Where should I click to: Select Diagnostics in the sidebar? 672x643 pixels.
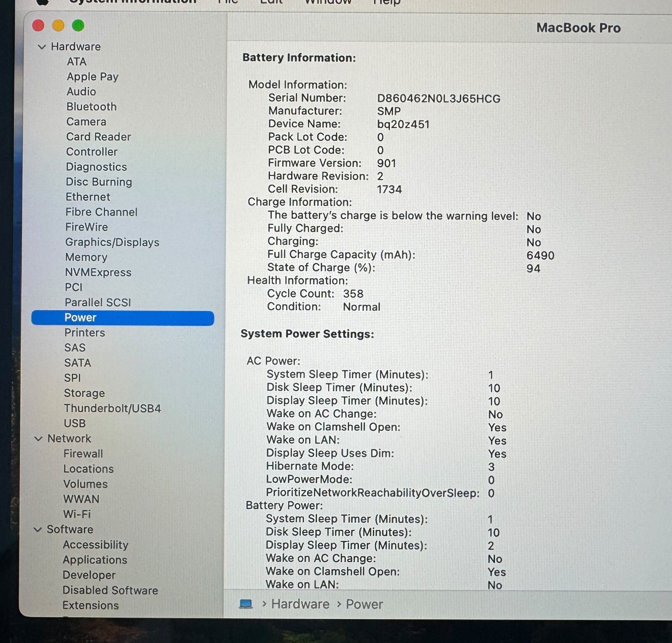coord(96,167)
